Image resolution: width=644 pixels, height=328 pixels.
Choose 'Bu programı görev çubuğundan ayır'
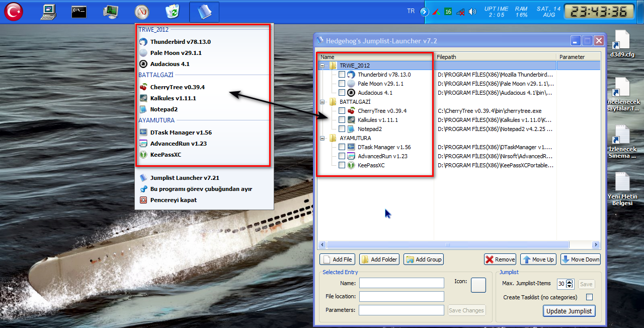(x=205, y=189)
